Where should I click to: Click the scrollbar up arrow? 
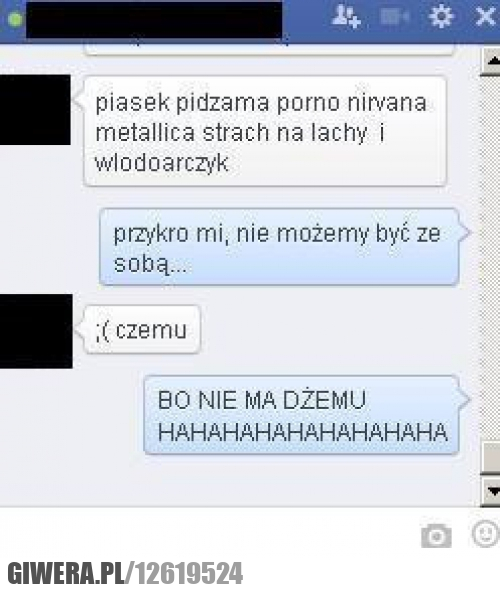click(491, 60)
